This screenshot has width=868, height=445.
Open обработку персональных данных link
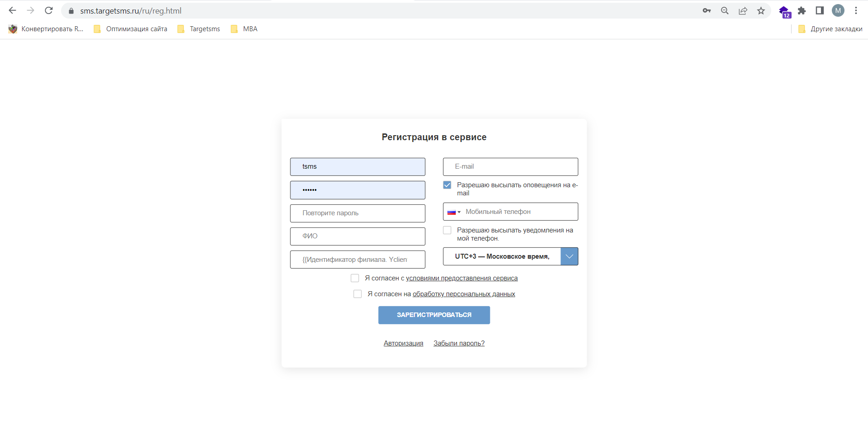pos(464,294)
